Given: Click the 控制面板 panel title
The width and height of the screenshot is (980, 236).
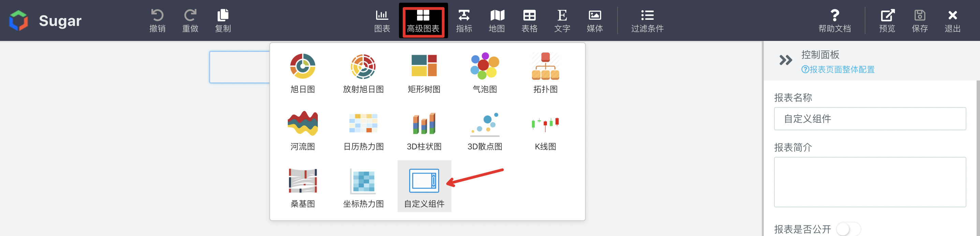Looking at the screenshot, I should (x=820, y=55).
